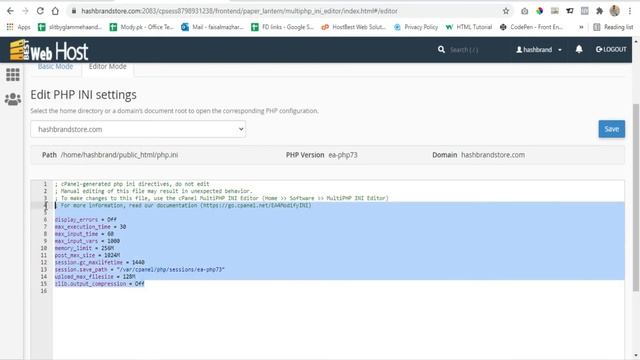Click the ea-php73 PHP version text
The width and height of the screenshot is (640, 360).
pyautogui.click(x=343, y=155)
